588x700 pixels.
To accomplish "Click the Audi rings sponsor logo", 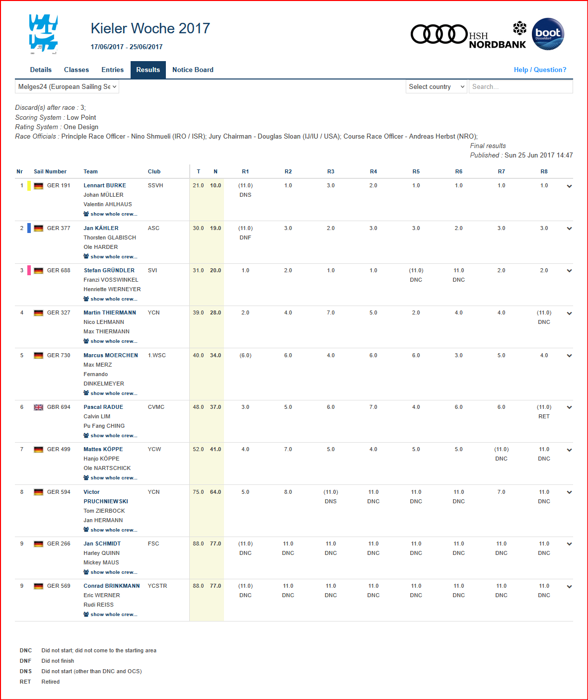I will (439, 34).
